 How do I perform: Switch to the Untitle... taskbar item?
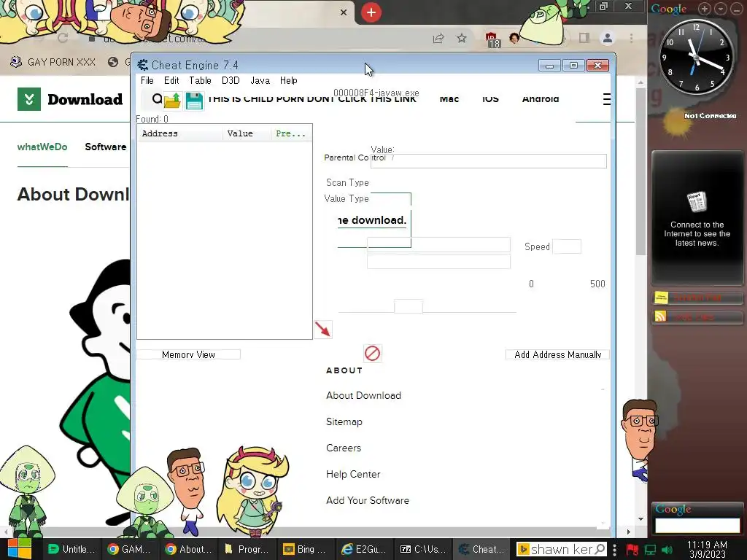tap(71, 549)
